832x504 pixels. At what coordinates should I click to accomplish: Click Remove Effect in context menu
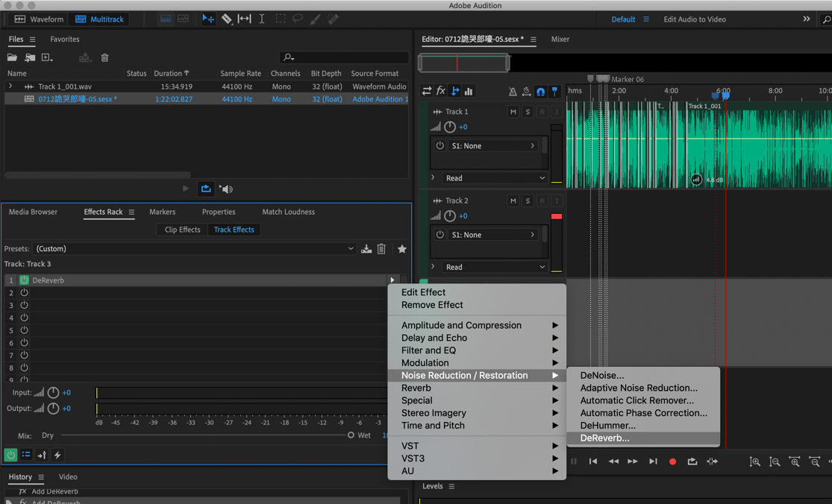[477, 305]
